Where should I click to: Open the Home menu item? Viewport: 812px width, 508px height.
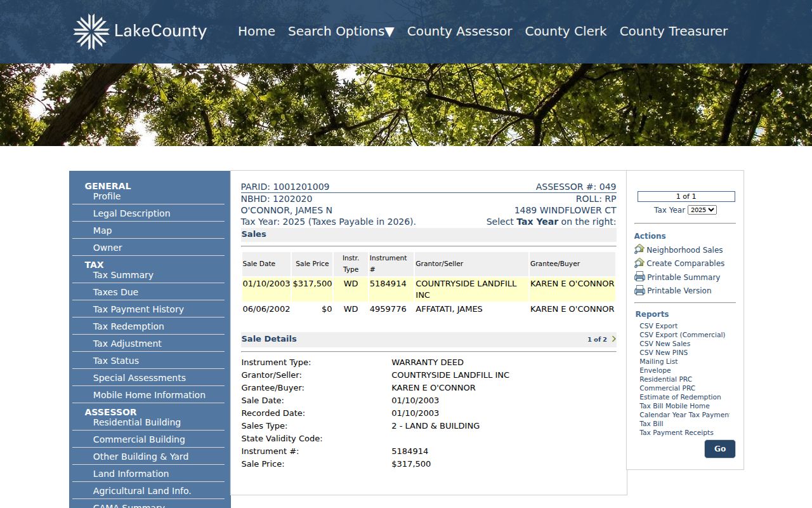(x=256, y=31)
